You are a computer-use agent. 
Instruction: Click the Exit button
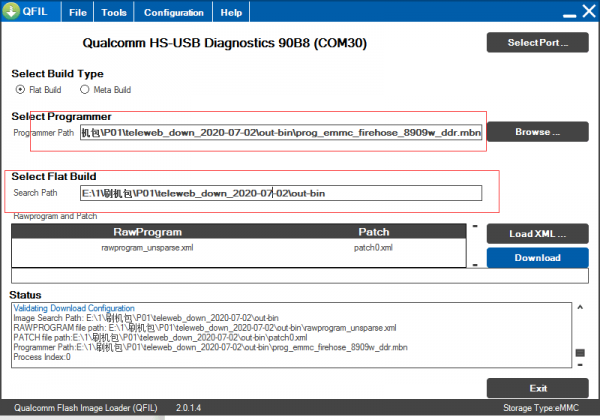coord(537,388)
